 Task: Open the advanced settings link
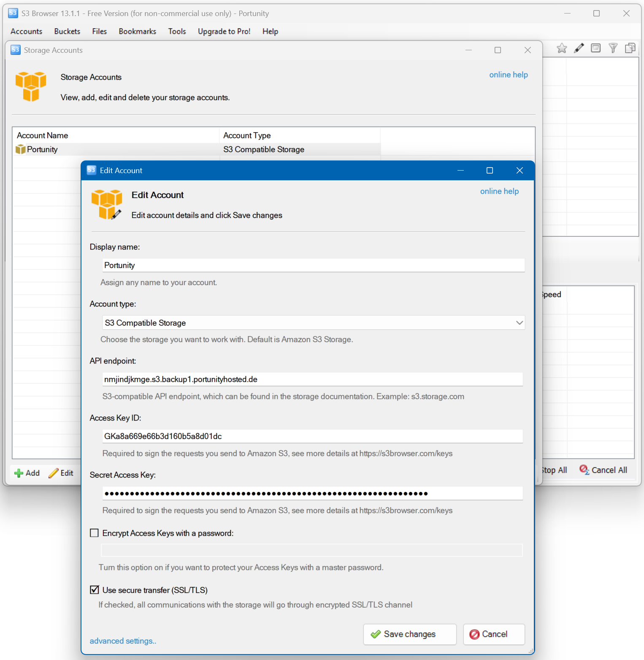(123, 641)
